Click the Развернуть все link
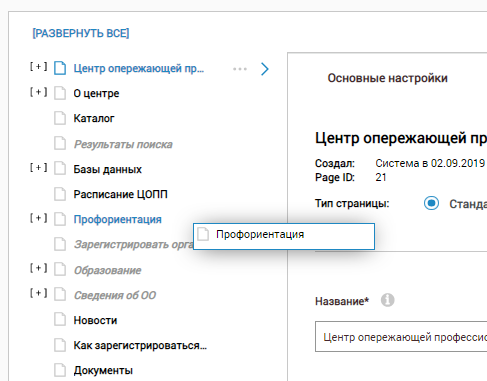487x381 pixels. pyautogui.click(x=81, y=33)
